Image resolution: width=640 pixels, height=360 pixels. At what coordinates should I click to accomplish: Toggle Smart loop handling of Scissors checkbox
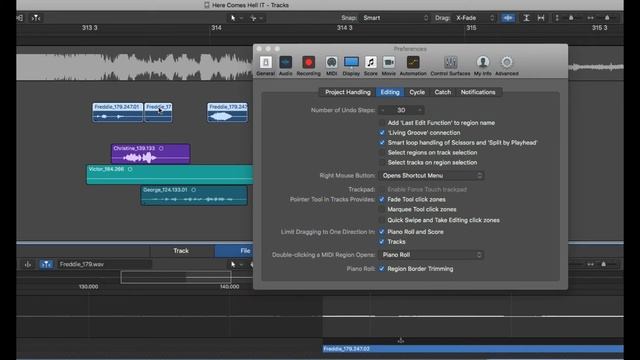(382, 143)
